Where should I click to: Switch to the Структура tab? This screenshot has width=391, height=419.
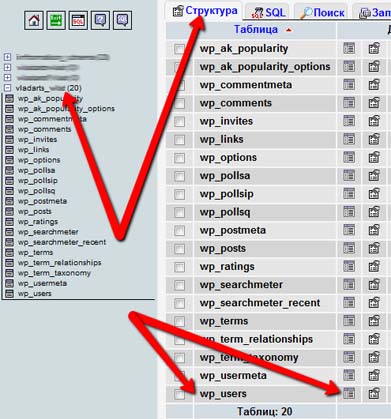[205, 11]
